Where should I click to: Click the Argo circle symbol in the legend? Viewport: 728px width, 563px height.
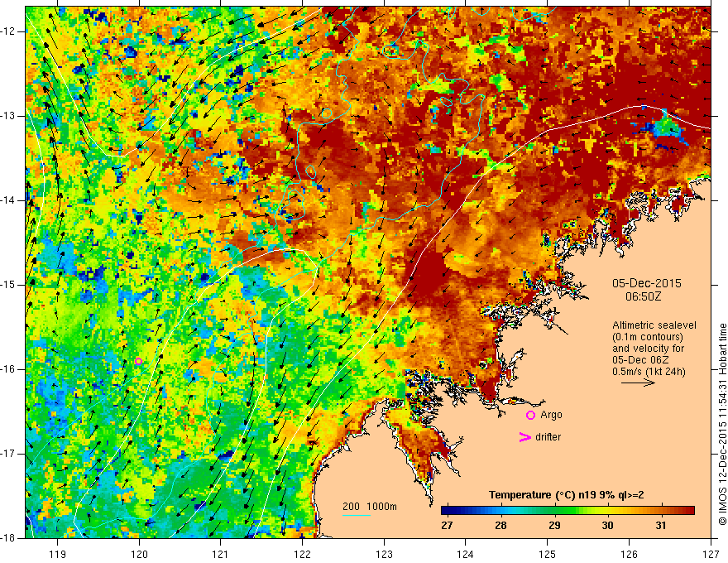pyautogui.click(x=530, y=416)
